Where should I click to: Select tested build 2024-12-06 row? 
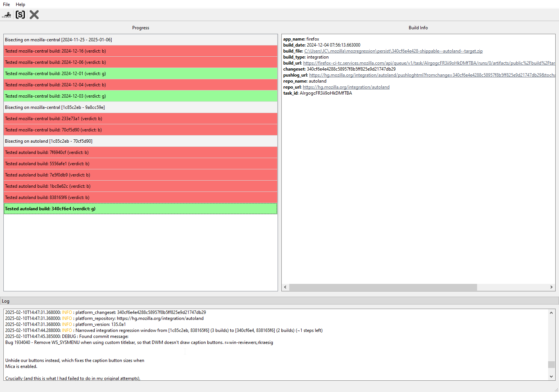141,62
